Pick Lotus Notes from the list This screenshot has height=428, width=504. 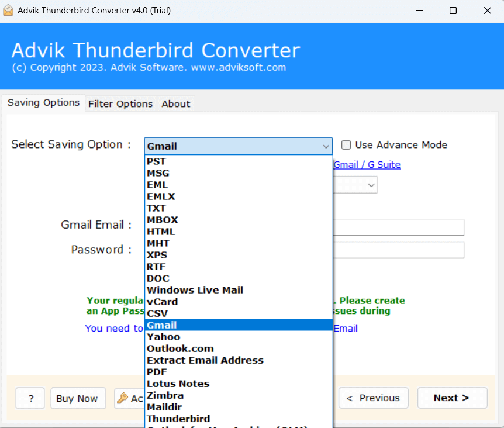[x=239, y=384]
